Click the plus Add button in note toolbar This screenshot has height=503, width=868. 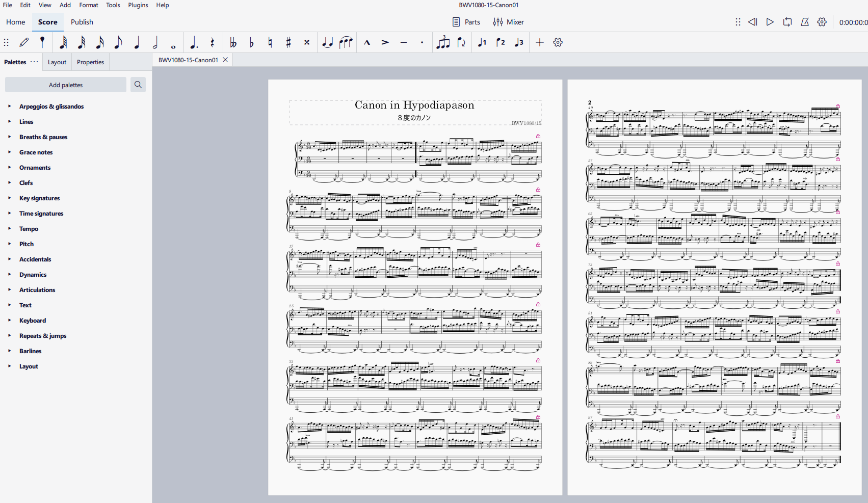(540, 42)
